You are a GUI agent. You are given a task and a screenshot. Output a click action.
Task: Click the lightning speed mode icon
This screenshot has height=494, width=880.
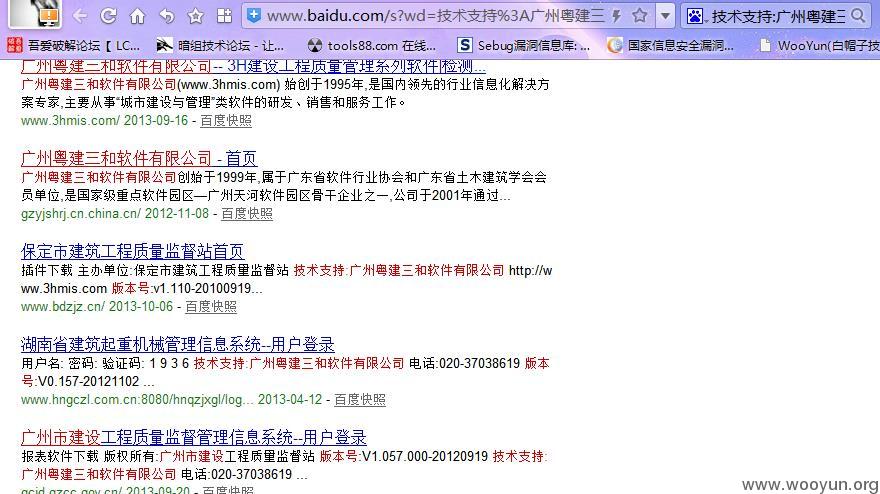point(617,16)
